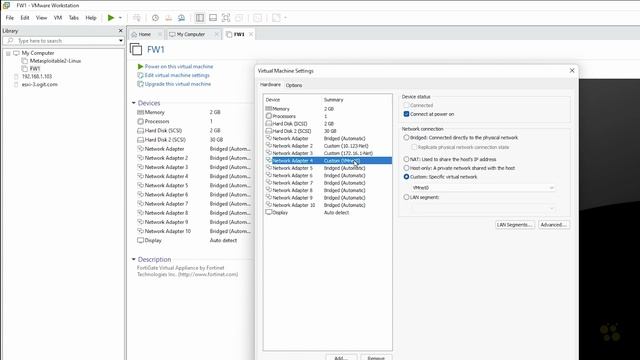
Task: Select Hard Disk 2 (SCSI) in settings
Action: coord(328,131)
